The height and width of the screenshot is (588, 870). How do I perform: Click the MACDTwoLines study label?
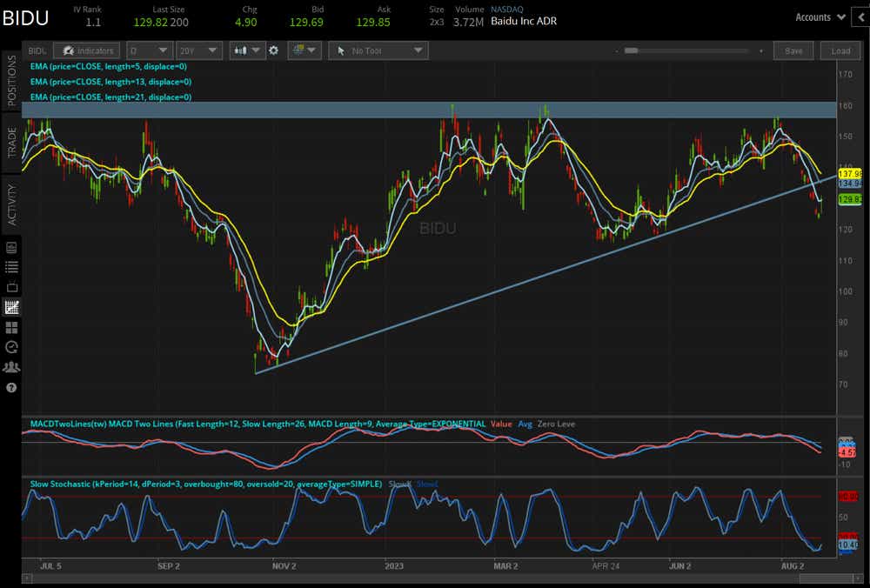click(258, 424)
